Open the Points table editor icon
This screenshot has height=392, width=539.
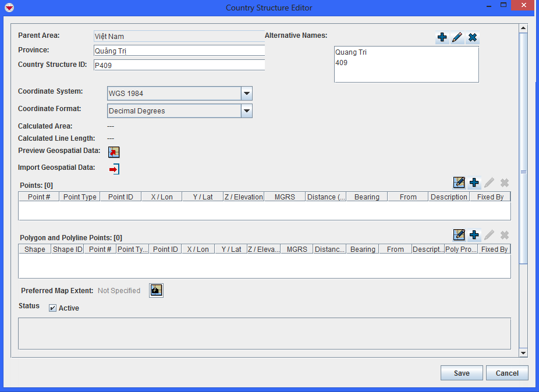[x=459, y=183]
